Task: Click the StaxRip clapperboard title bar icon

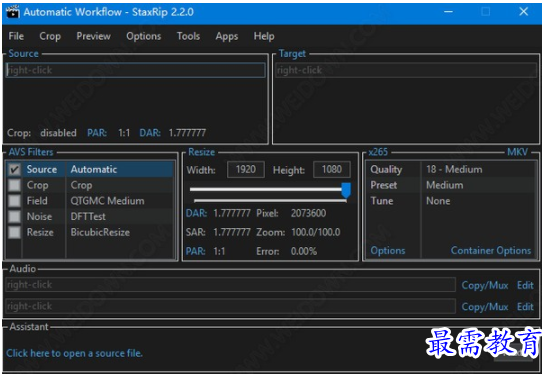Action: (x=13, y=12)
